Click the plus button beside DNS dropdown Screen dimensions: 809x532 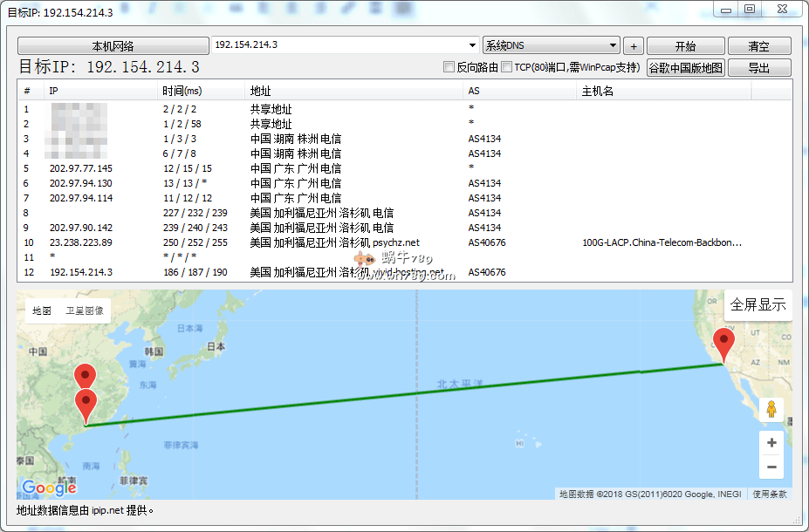(x=634, y=46)
